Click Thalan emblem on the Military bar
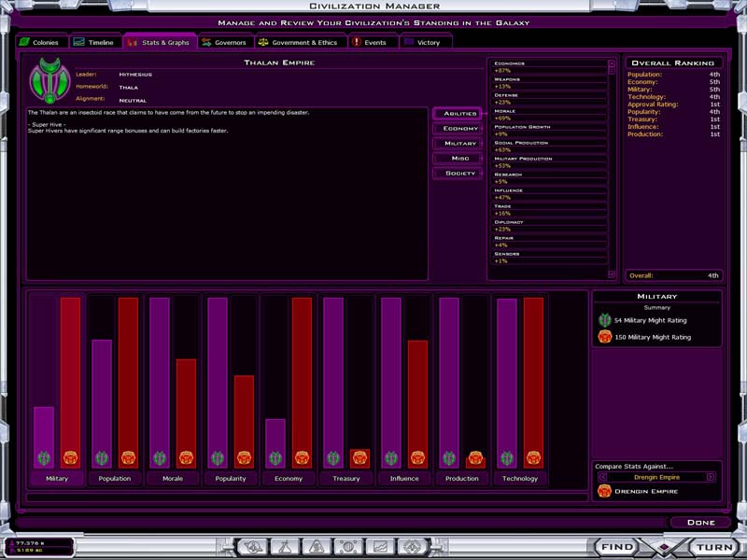747x560 pixels. pos(44,458)
